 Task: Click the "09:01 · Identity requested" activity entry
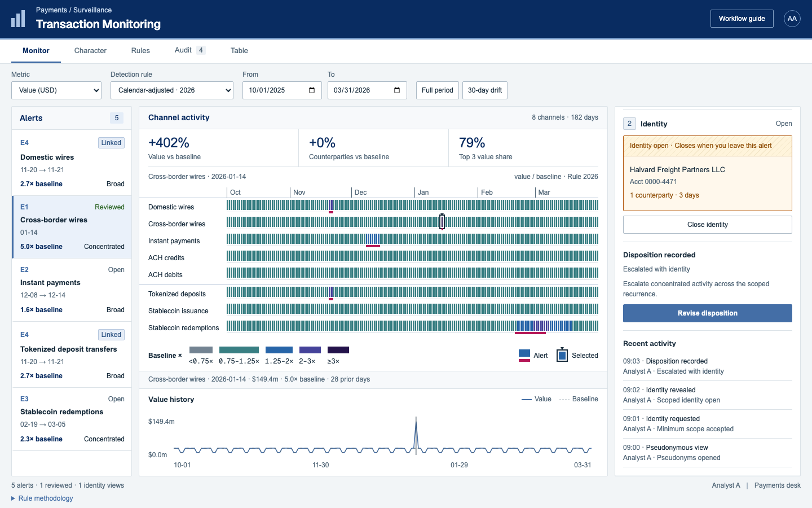(x=708, y=424)
